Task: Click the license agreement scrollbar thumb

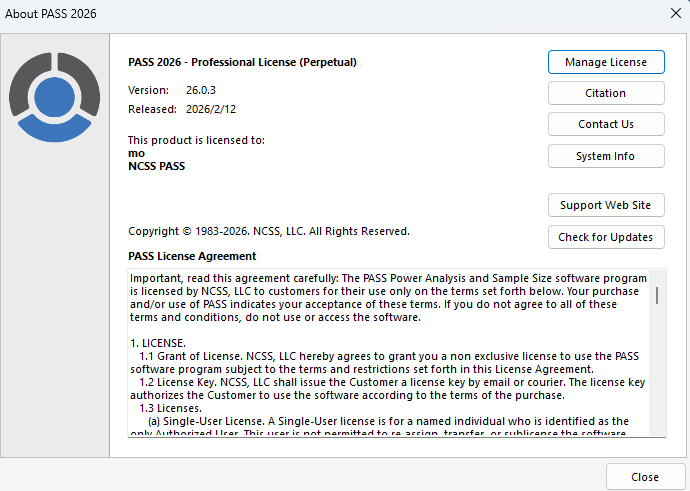Action: 657,294
